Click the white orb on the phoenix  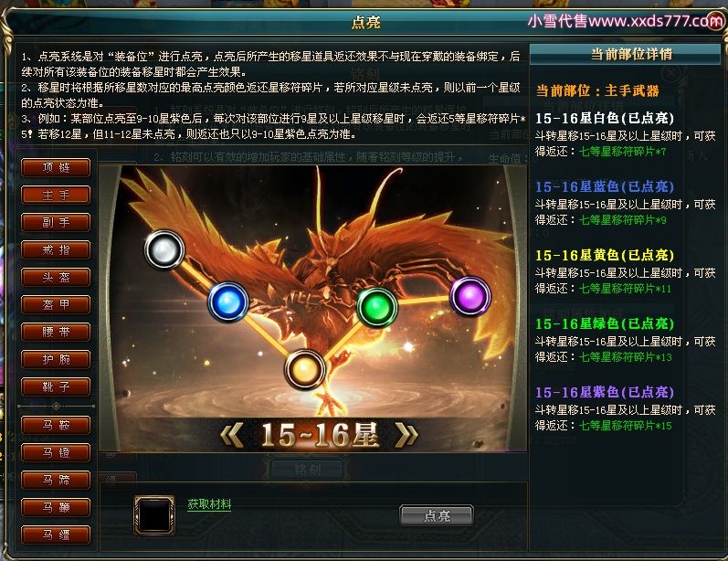[x=164, y=249]
